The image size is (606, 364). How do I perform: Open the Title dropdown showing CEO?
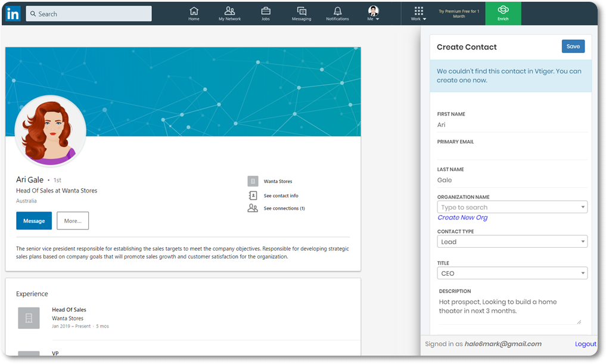point(512,273)
